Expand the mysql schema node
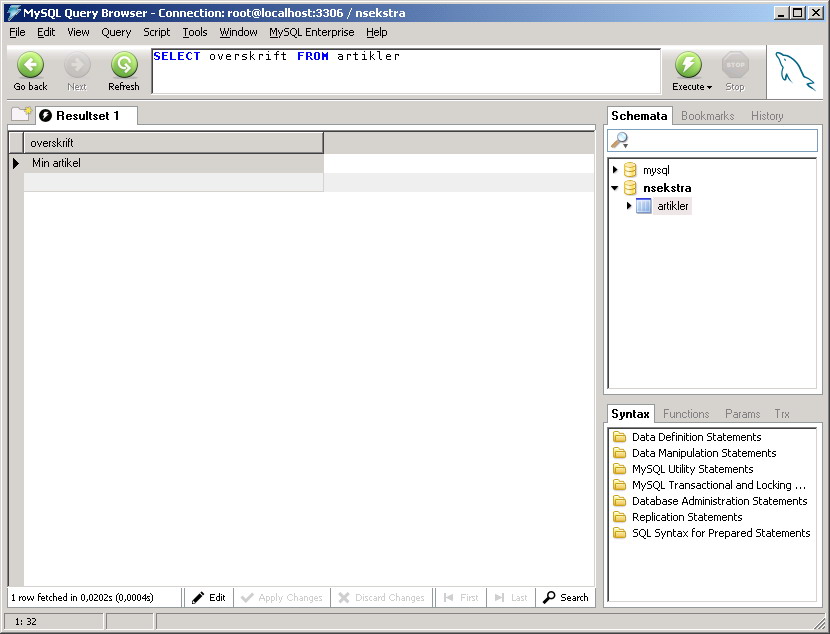This screenshot has height=634, width=830. [615, 170]
